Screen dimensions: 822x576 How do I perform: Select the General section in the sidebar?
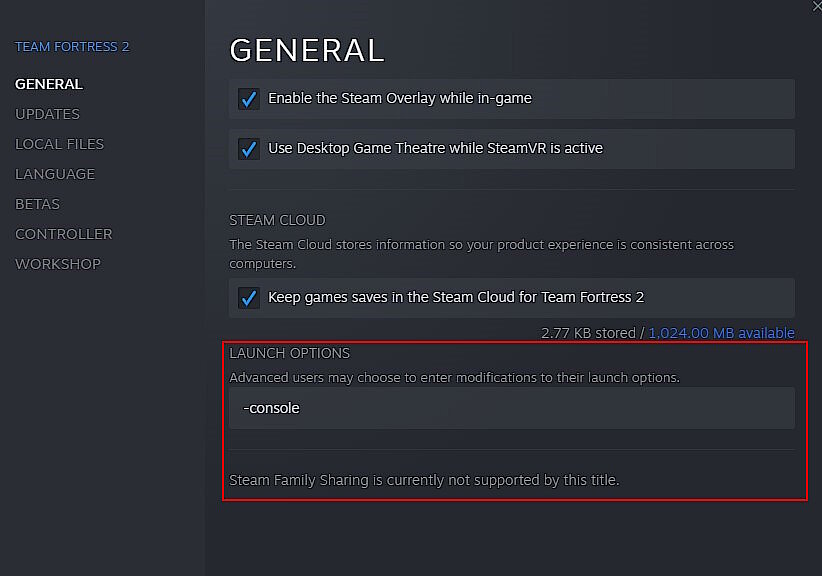[x=48, y=83]
